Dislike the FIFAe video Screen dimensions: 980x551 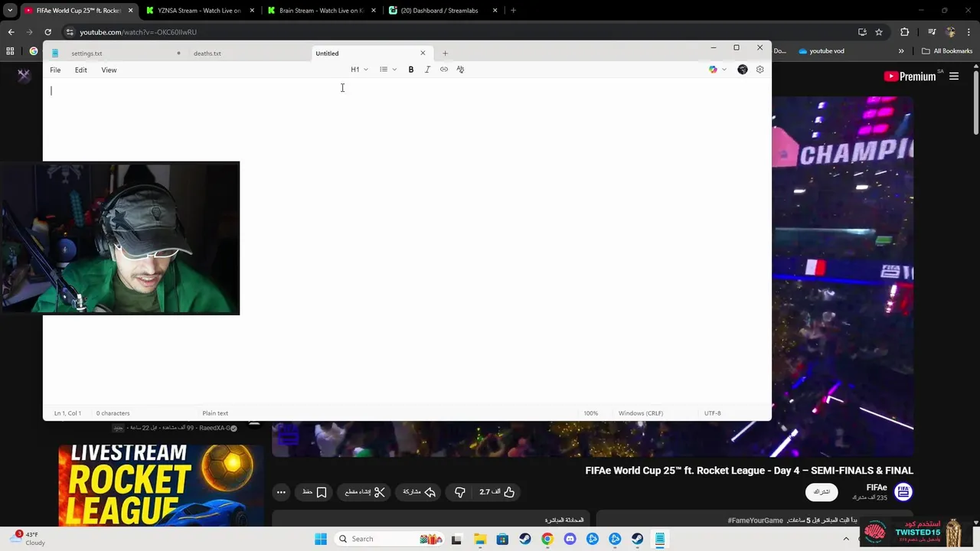click(x=459, y=492)
